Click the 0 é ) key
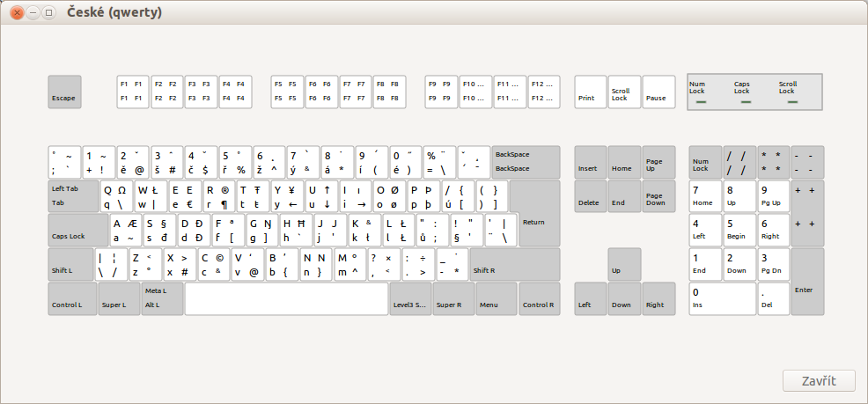Screen dimensions: 868x404 pyautogui.click(x=406, y=162)
